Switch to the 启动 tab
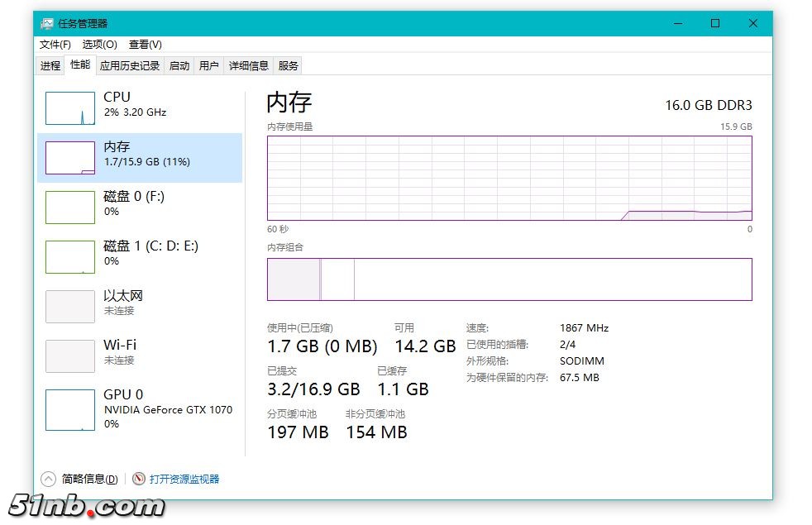This screenshot has width=812, height=525. pos(179,66)
